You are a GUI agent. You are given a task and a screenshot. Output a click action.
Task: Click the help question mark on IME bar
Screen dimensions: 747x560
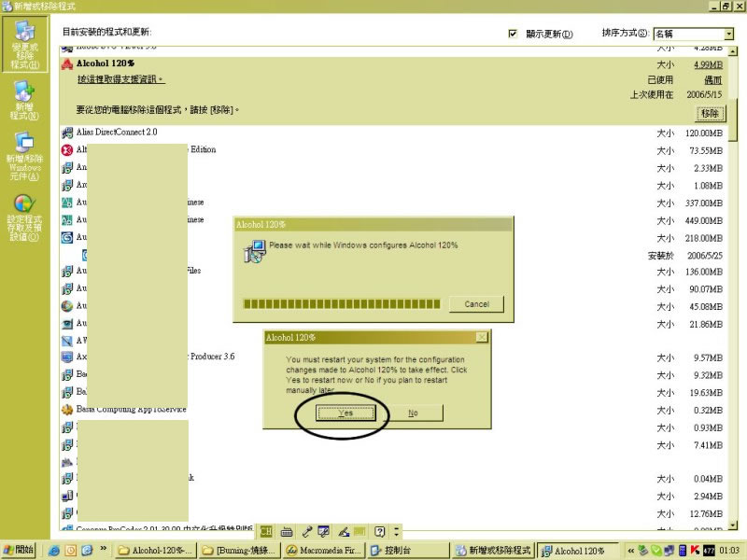click(380, 531)
